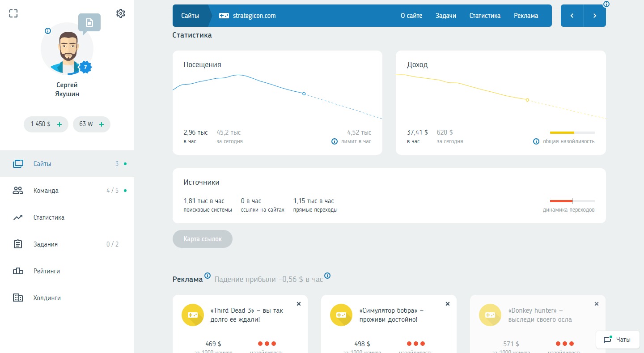Go to the previous site using left arrow
The width and height of the screenshot is (644, 353).
tap(572, 16)
